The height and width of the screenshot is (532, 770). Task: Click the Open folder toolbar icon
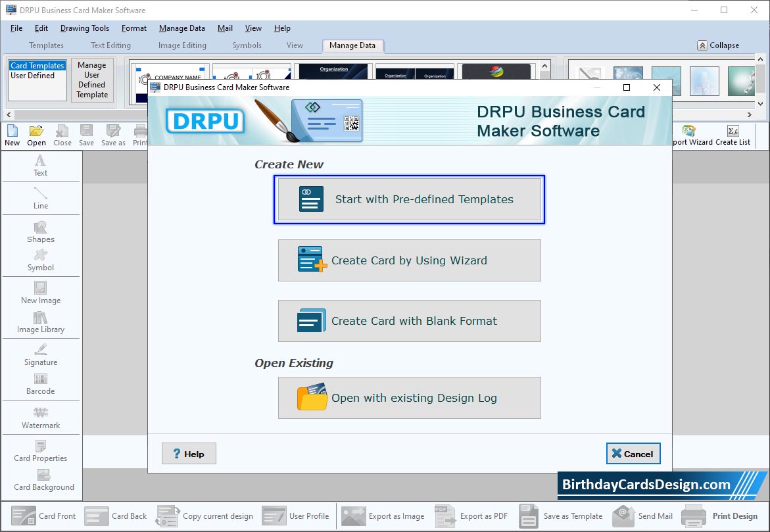[36, 135]
